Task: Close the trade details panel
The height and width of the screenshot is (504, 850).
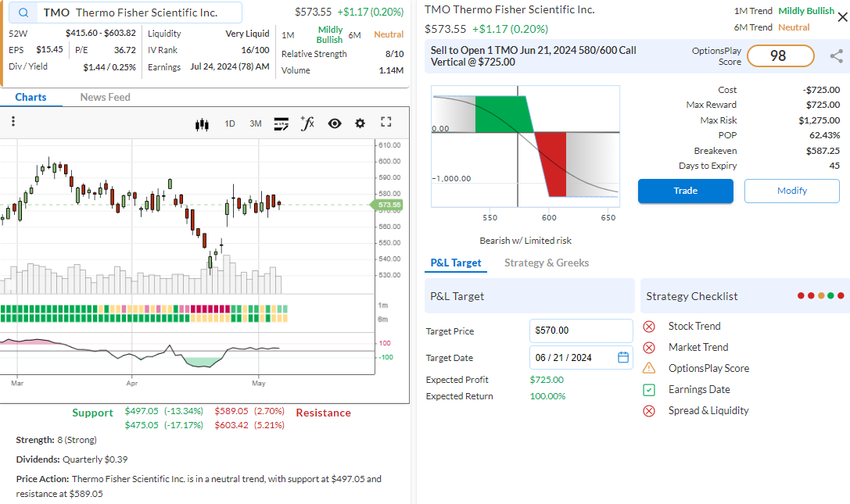Action: coord(842,17)
